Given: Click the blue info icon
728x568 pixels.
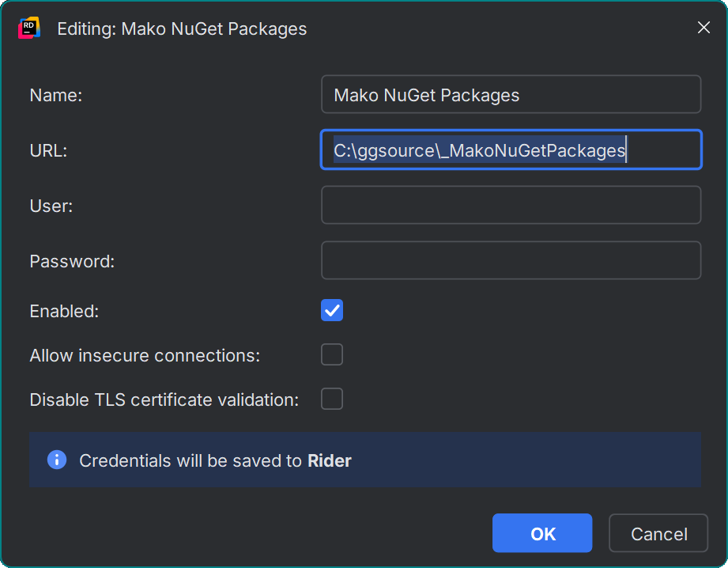Looking at the screenshot, I should click(x=57, y=460).
